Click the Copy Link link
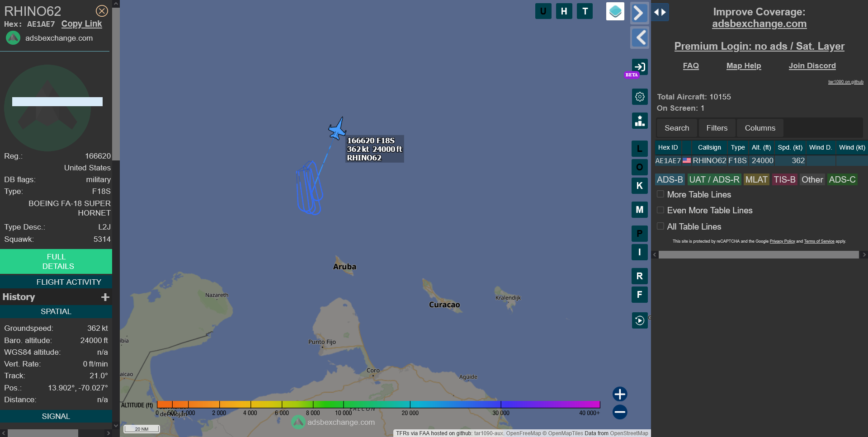868x437 pixels. point(81,24)
